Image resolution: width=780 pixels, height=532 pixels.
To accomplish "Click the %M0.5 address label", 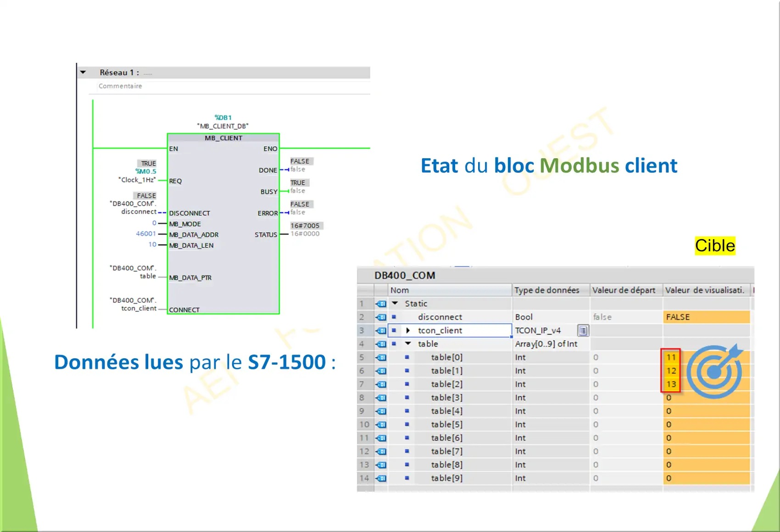I will 145,172.
